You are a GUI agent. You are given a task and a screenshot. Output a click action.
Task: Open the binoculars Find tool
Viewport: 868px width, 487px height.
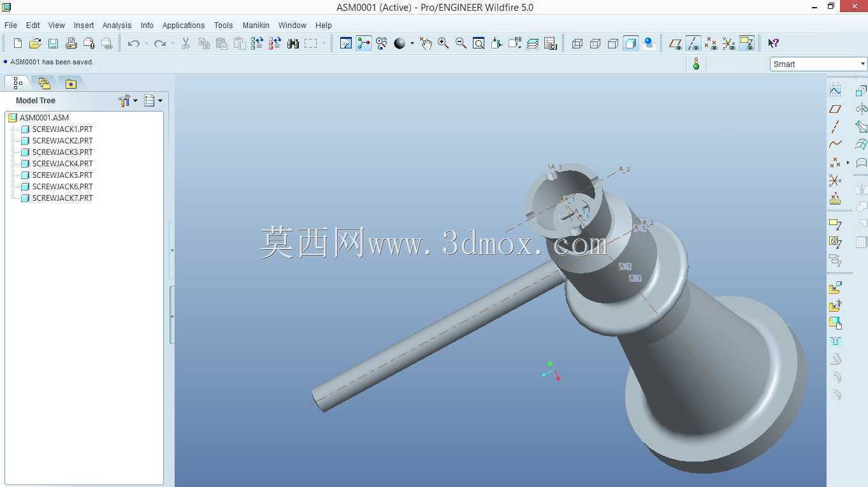(x=293, y=43)
